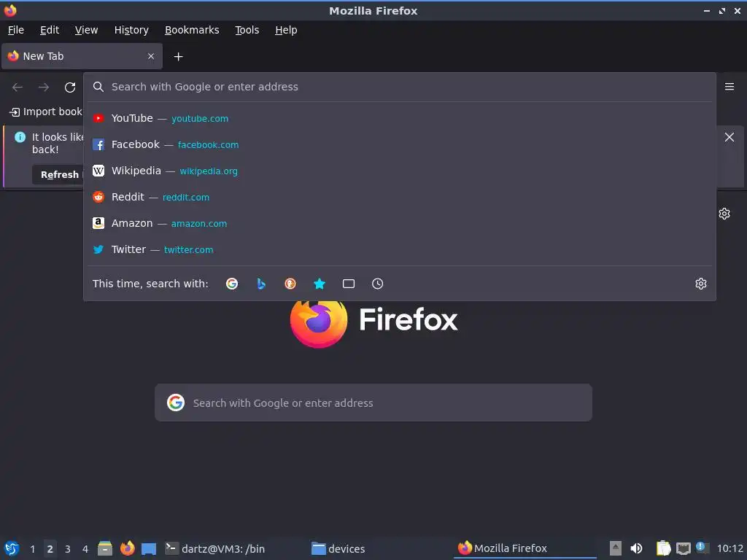Open search settings gear in dropdown
Viewport: 747px width, 560px height.
point(701,284)
